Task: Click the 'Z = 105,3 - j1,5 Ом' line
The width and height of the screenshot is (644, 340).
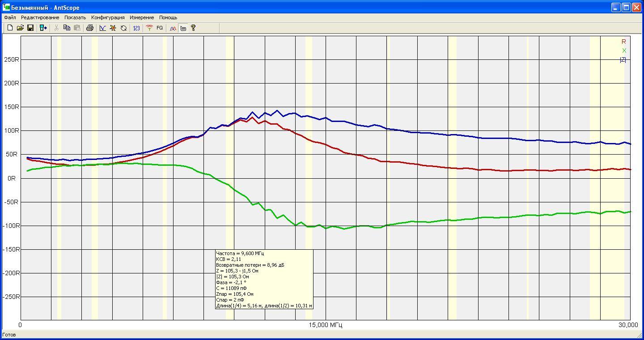Action: click(x=237, y=271)
